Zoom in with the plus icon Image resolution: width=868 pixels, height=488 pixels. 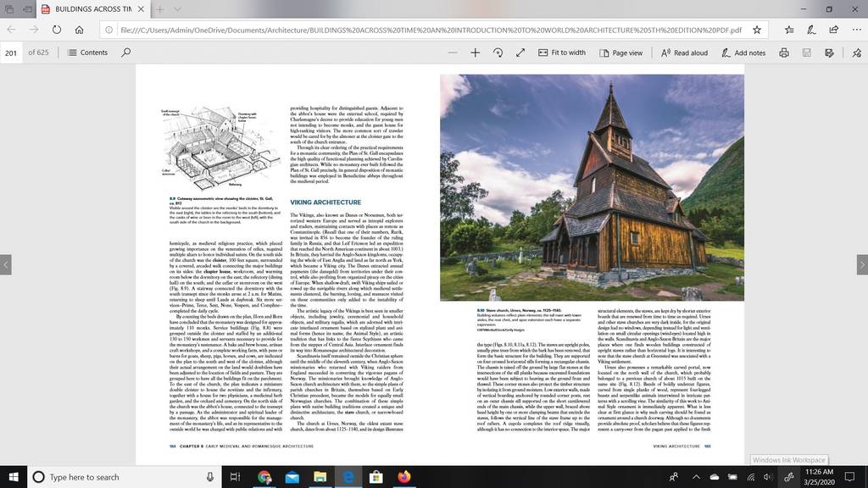(475, 53)
